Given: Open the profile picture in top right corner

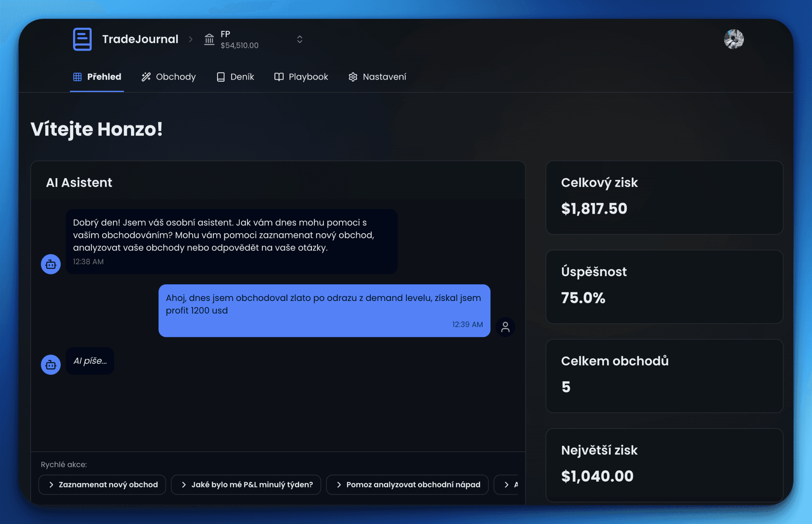Looking at the screenshot, I should (734, 39).
